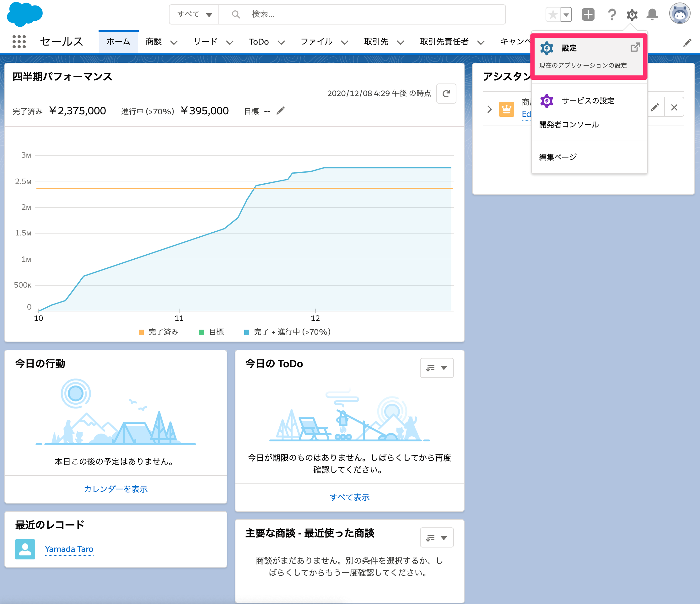
Task: Click the Salesforce cloud logo
Action: (x=25, y=14)
